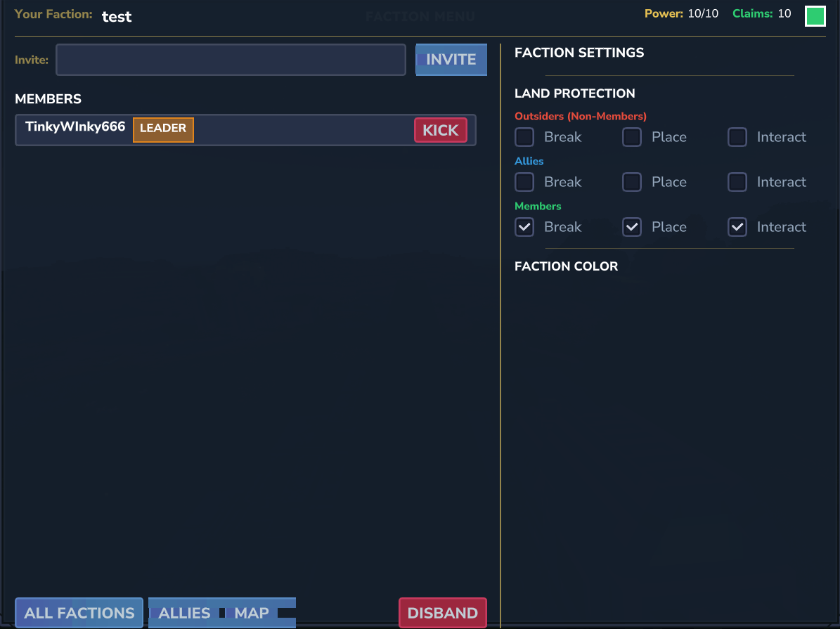Enable Place permission for Outsiders

click(632, 137)
